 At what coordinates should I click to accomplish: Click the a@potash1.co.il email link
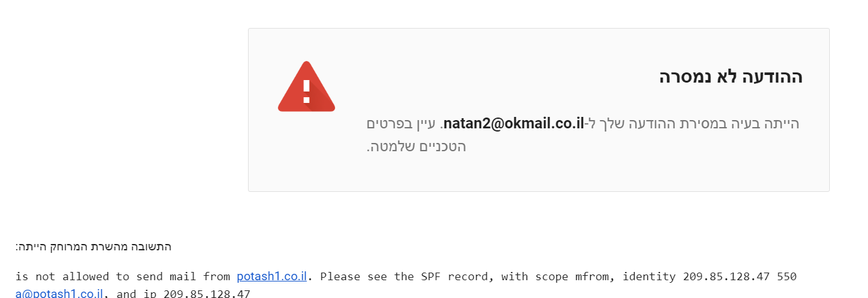(x=59, y=294)
